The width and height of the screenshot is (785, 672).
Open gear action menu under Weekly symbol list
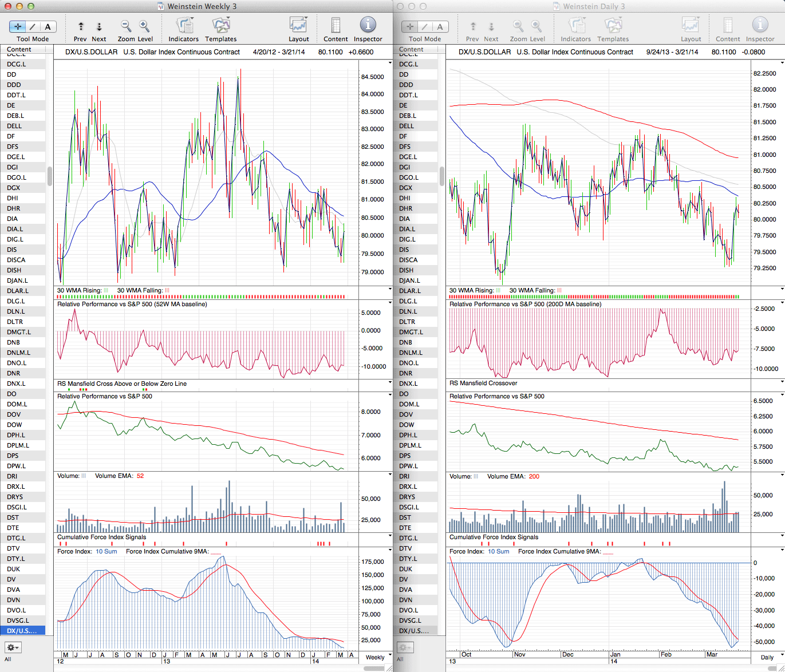pyautogui.click(x=13, y=647)
